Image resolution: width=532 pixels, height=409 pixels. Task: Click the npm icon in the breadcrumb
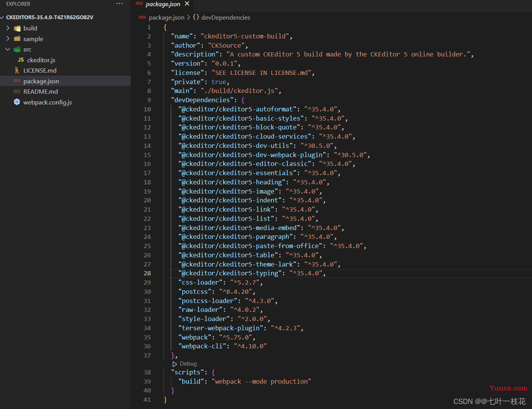pos(142,17)
